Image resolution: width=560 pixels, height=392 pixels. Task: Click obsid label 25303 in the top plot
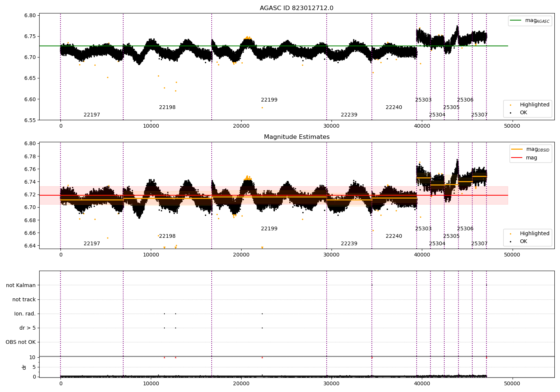pyautogui.click(x=423, y=100)
